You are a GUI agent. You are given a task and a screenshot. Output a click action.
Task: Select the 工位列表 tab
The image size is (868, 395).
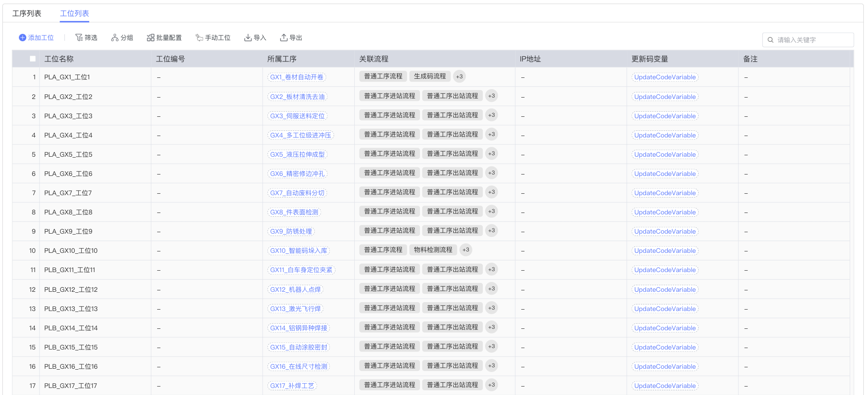pos(75,13)
